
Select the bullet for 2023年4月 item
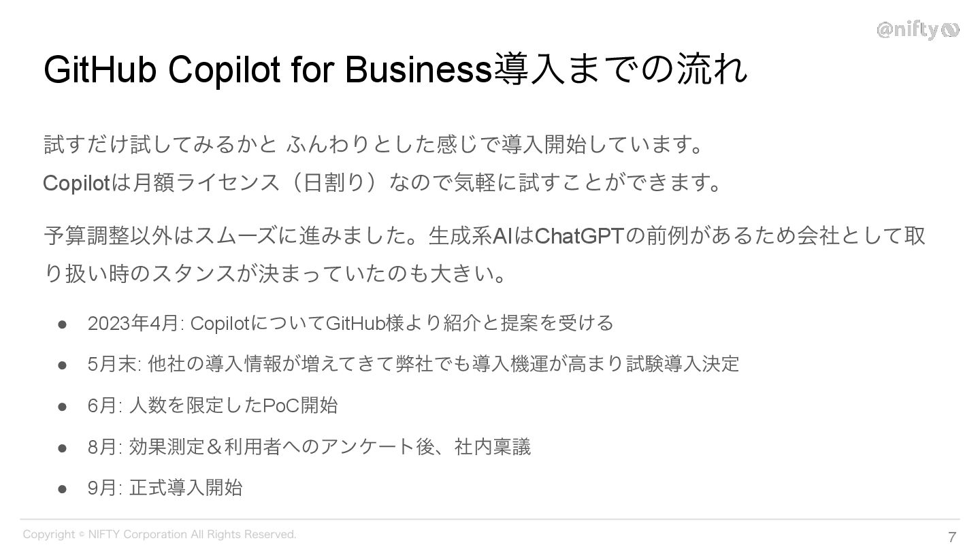pos(62,323)
